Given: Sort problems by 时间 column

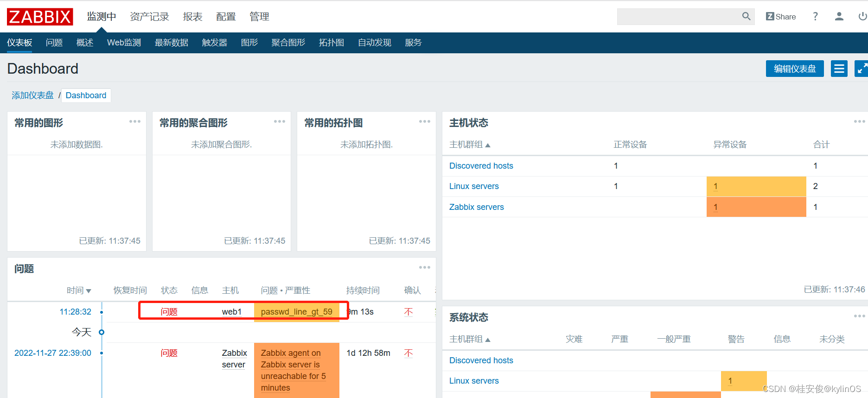Looking at the screenshot, I should (79, 291).
